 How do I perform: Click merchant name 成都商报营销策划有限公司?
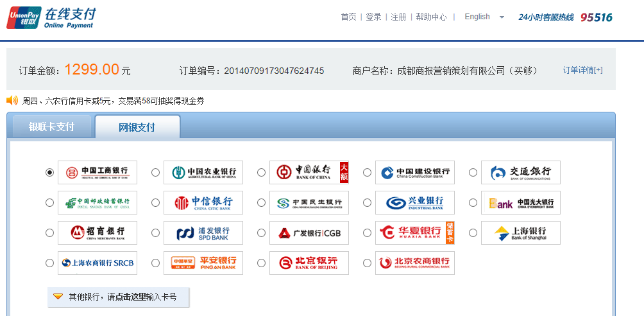(x=451, y=71)
